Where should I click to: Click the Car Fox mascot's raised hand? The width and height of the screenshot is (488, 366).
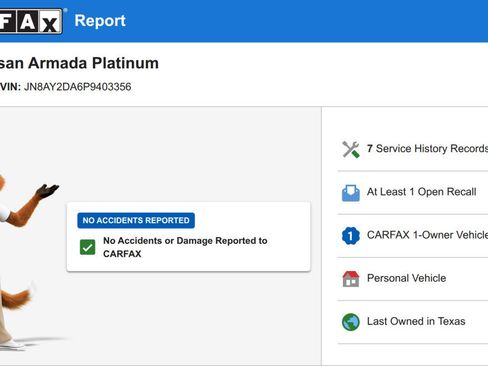pos(48,191)
